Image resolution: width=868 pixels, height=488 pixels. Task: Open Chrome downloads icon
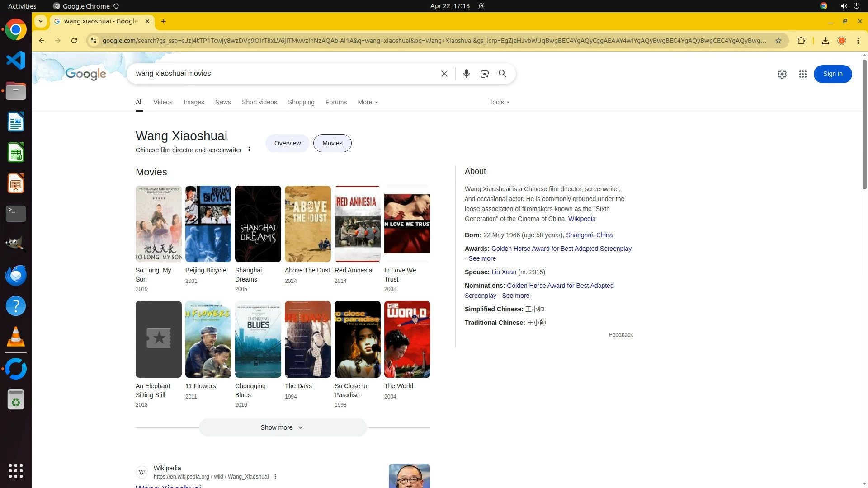[x=825, y=41]
